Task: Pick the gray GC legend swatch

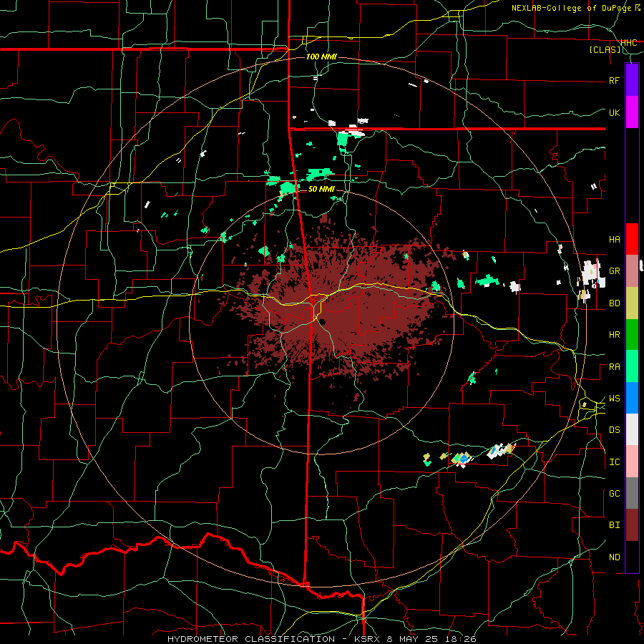Action: [x=632, y=493]
